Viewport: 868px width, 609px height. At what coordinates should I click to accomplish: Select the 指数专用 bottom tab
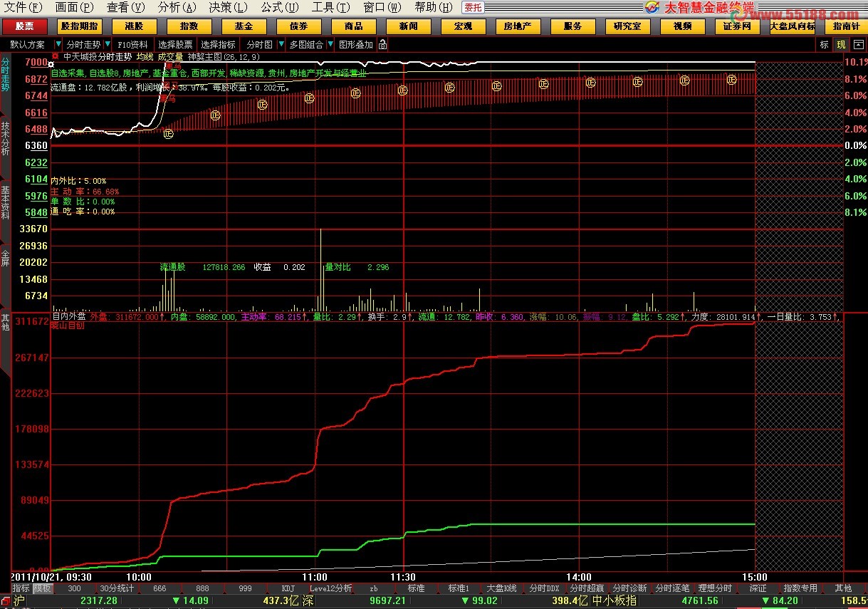coord(800,588)
